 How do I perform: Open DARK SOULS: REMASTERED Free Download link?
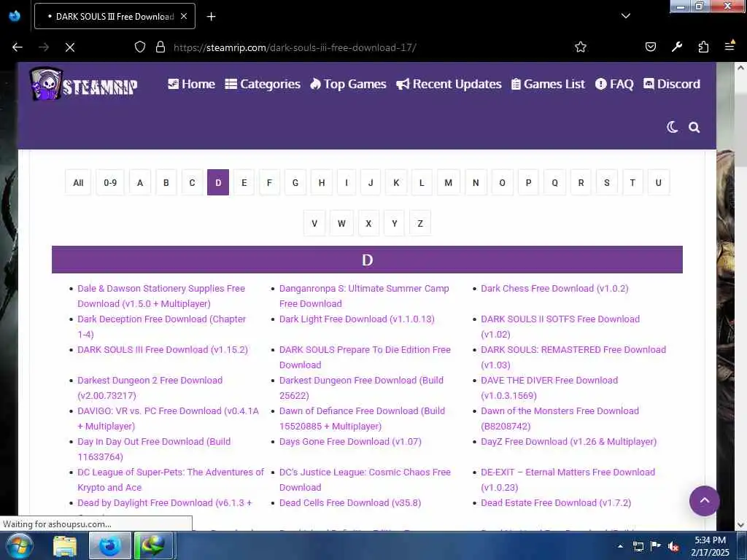[x=573, y=357]
